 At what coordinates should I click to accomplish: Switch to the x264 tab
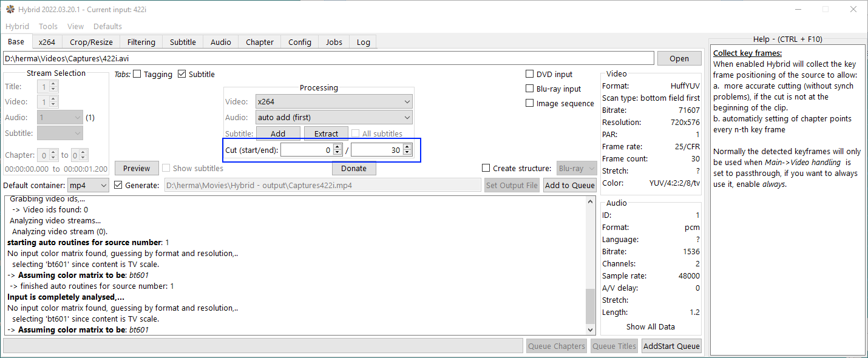pos(47,42)
